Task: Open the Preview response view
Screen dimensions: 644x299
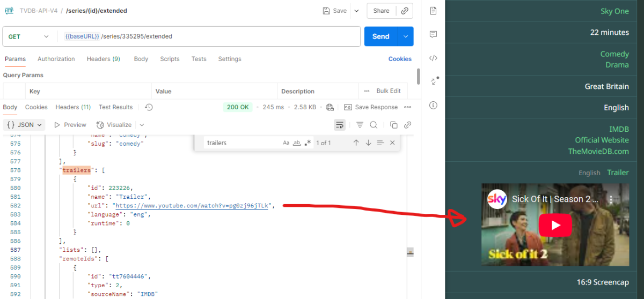Action: (70, 125)
